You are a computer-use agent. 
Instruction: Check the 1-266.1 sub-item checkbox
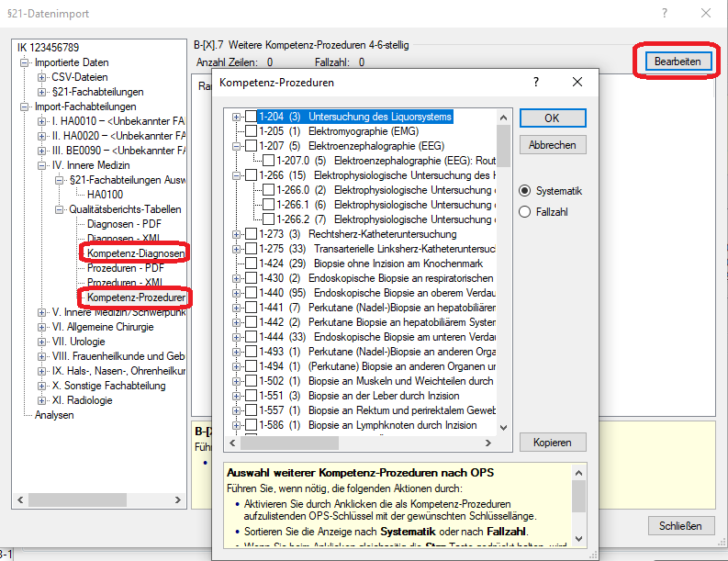(x=269, y=205)
